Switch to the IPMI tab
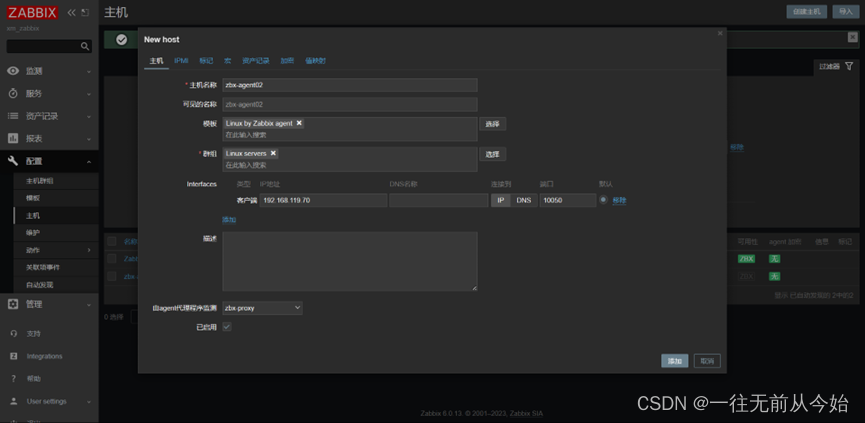 click(181, 61)
